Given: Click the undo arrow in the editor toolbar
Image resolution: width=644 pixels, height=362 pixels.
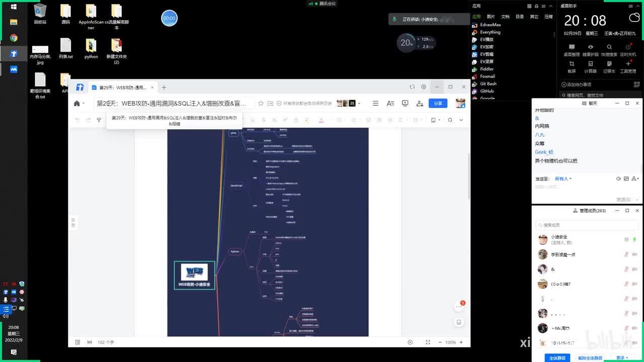Looking at the screenshot, I should (77, 120).
